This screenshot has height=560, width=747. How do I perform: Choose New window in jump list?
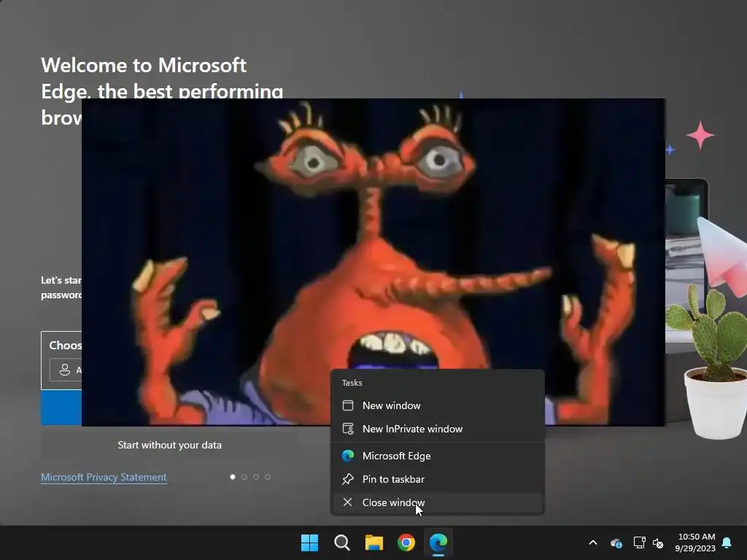tap(438, 405)
